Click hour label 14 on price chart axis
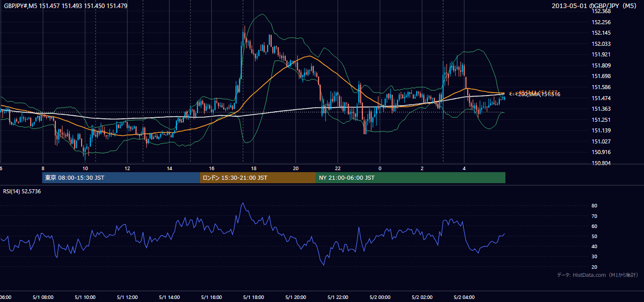 click(x=169, y=169)
